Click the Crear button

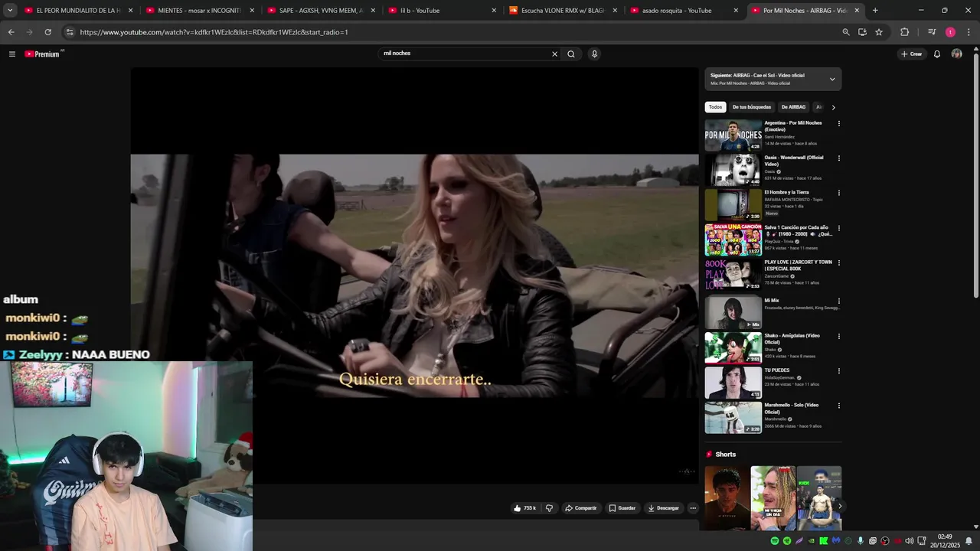911,54
